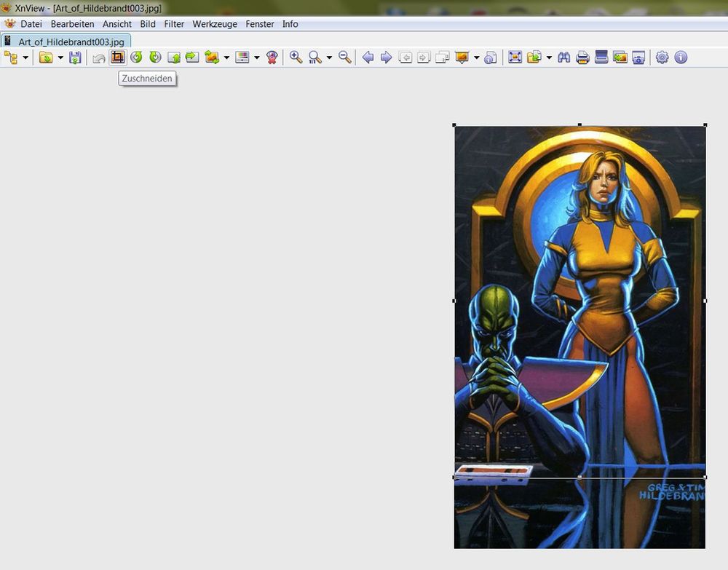Image resolution: width=728 pixels, height=570 pixels.
Task: Flip image vertically icon
Action: (x=174, y=58)
